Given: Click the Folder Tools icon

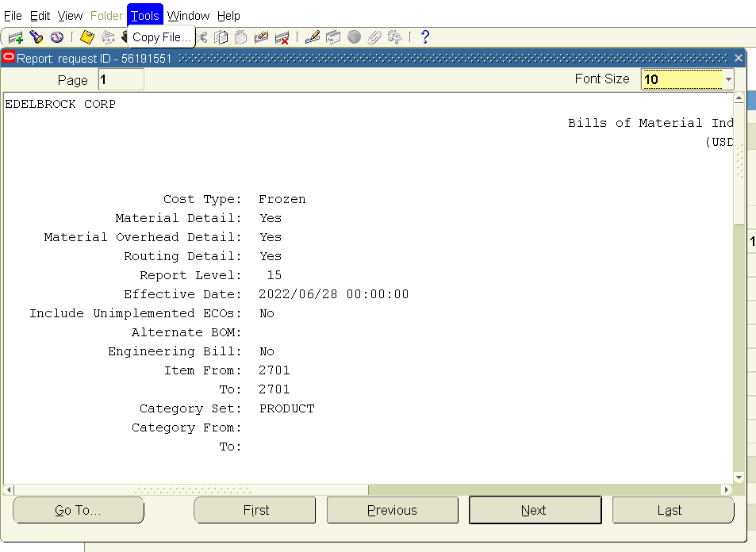Looking at the screenshot, I should (394, 37).
